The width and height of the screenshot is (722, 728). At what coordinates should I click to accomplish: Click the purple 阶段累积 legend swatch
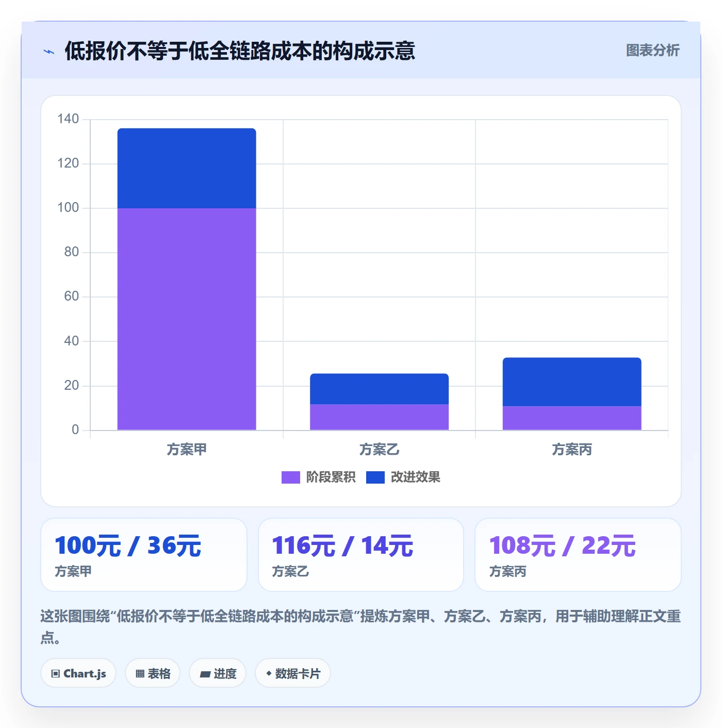[x=290, y=477]
